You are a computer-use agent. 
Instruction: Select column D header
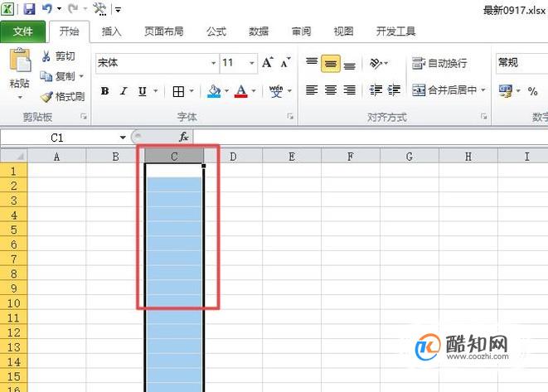coord(233,157)
